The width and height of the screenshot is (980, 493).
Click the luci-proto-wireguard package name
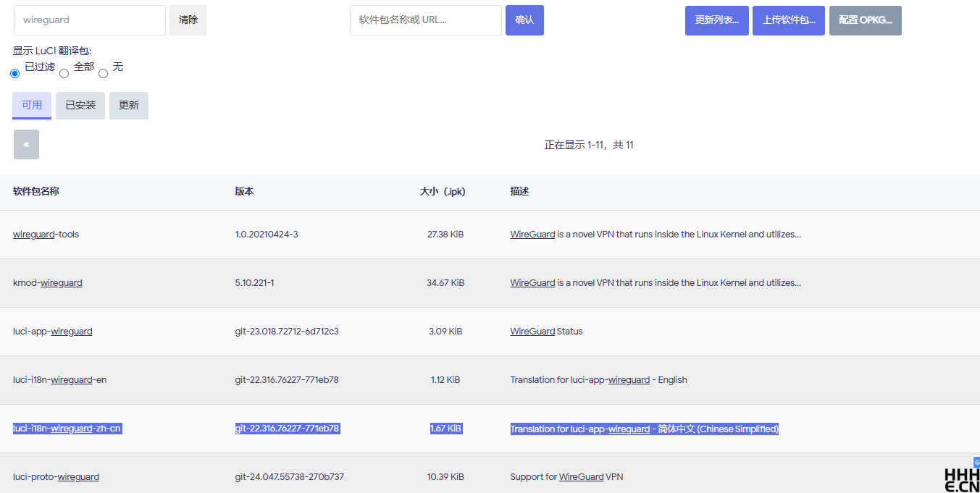[56, 476]
